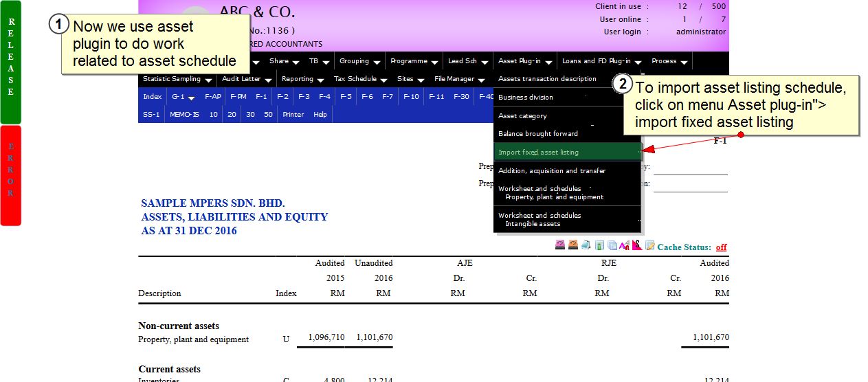Click the pink triangle 'S' icon
This screenshot has width=868, height=382.
[637, 245]
